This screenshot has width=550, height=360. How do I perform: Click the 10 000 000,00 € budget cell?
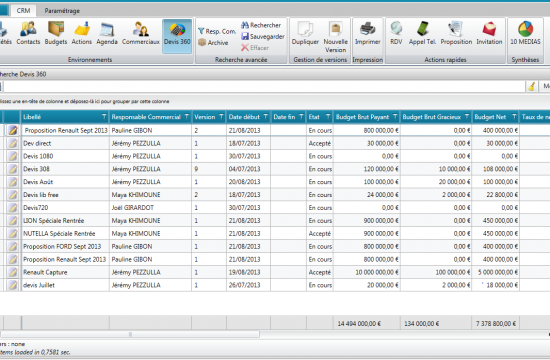[x=367, y=272]
